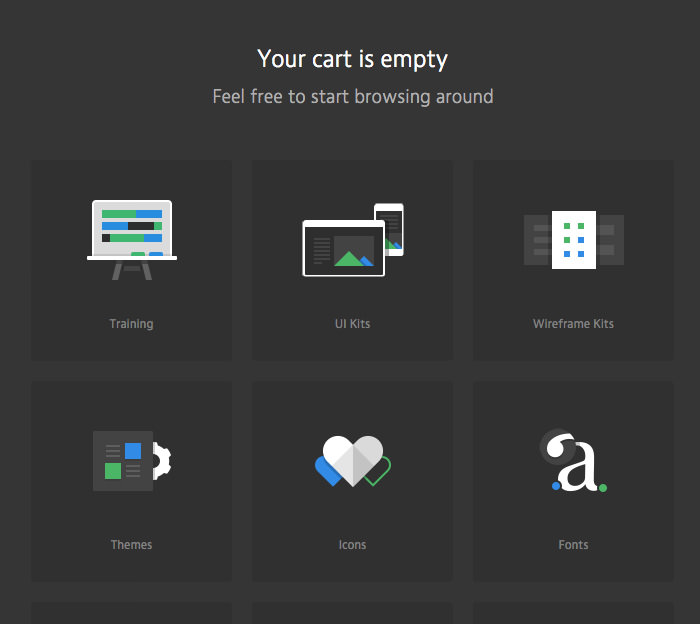Click the partial card below Themes
Screen dimensions: 700x624
(131, 613)
